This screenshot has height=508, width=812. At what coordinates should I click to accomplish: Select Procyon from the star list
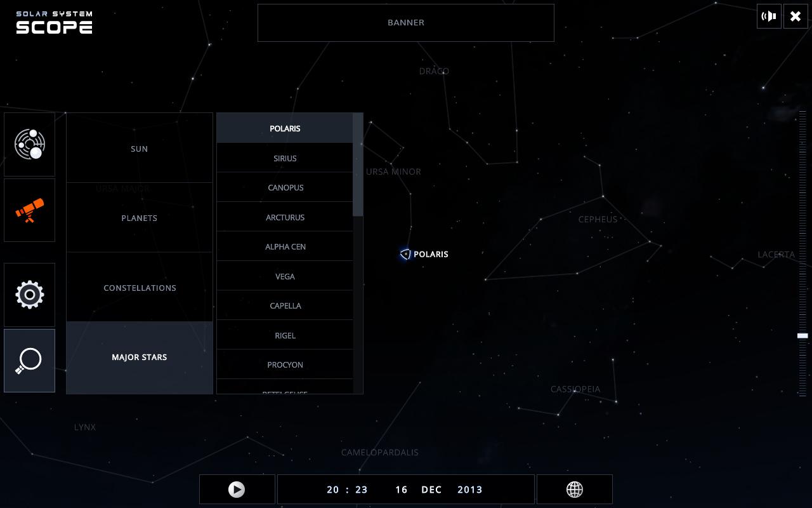[285, 364]
